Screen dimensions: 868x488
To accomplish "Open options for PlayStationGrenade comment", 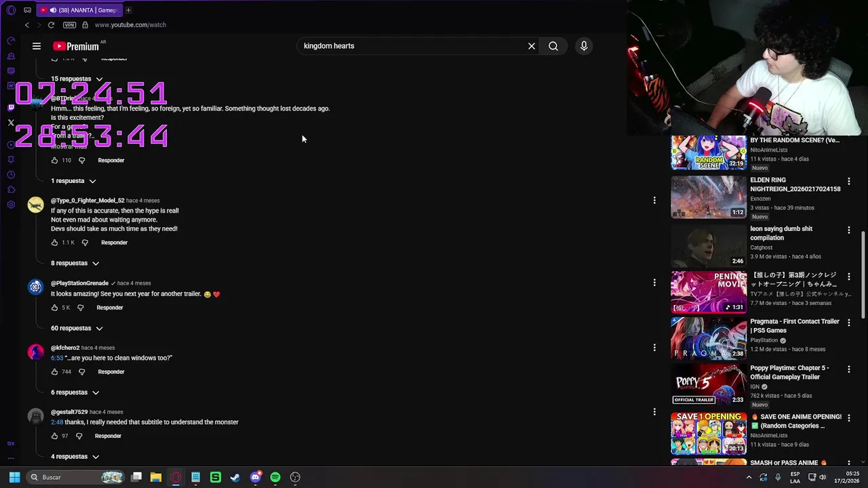I will pyautogui.click(x=654, y=283).
